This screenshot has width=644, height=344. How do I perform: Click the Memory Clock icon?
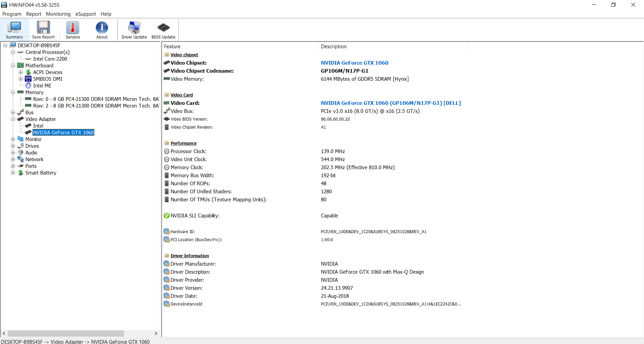167,167
